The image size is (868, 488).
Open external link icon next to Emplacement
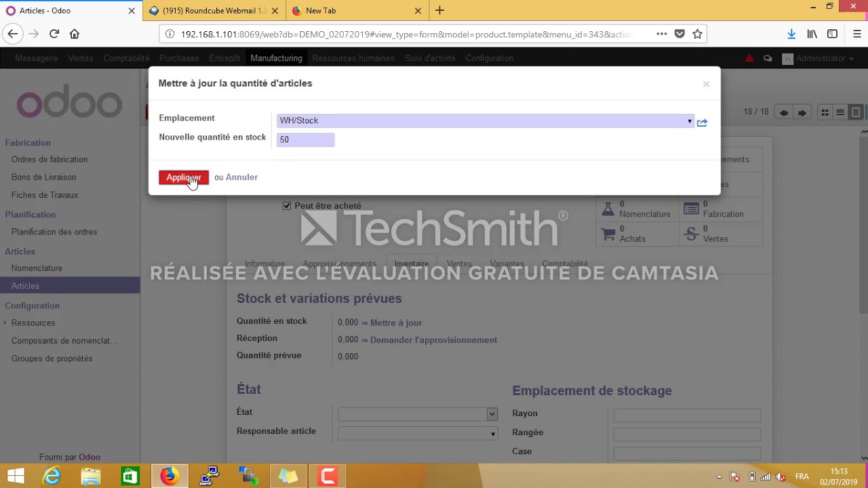coord(703,123)
